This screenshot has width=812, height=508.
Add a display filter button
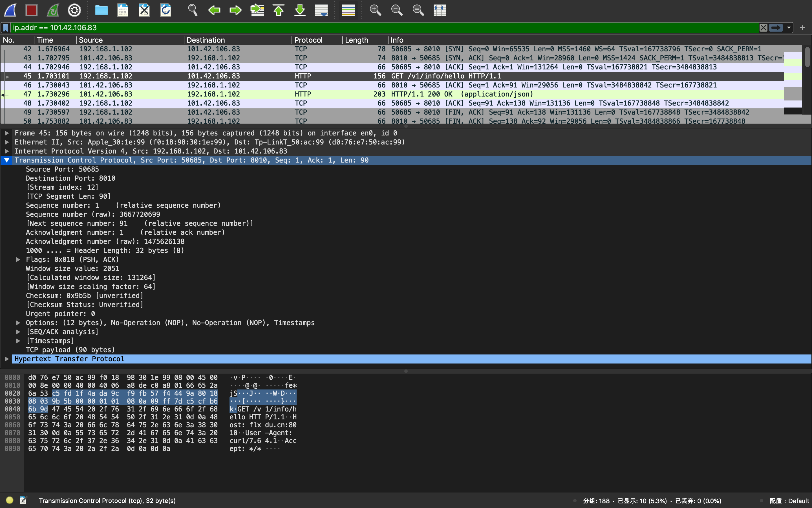[x=803, y=28]
